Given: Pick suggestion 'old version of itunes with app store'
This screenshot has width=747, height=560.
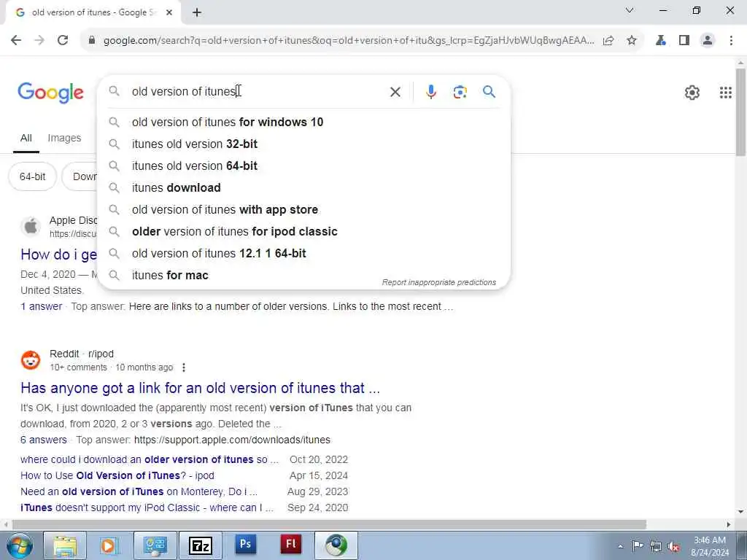Looking at the screenshot, I should 304,209.
